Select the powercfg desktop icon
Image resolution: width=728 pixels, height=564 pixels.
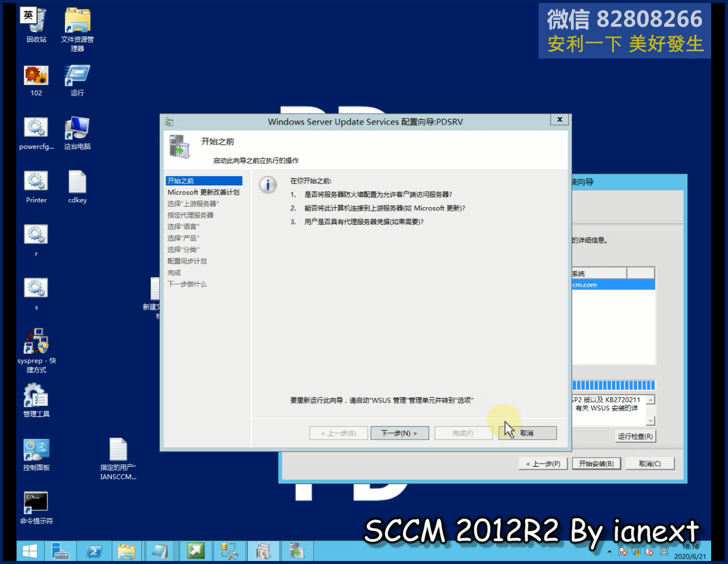point(36,133)
